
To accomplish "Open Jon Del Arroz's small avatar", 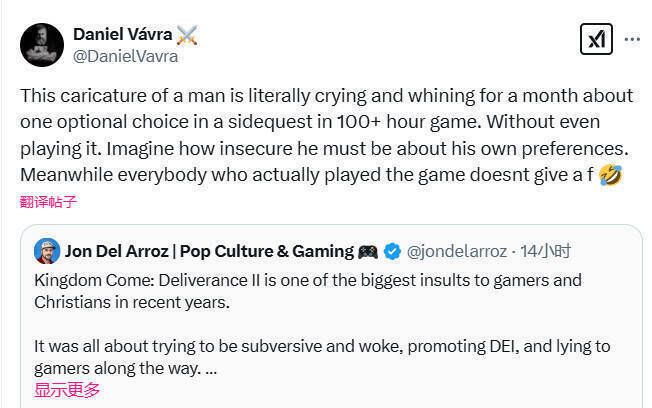I will click(x=47, y=251).
